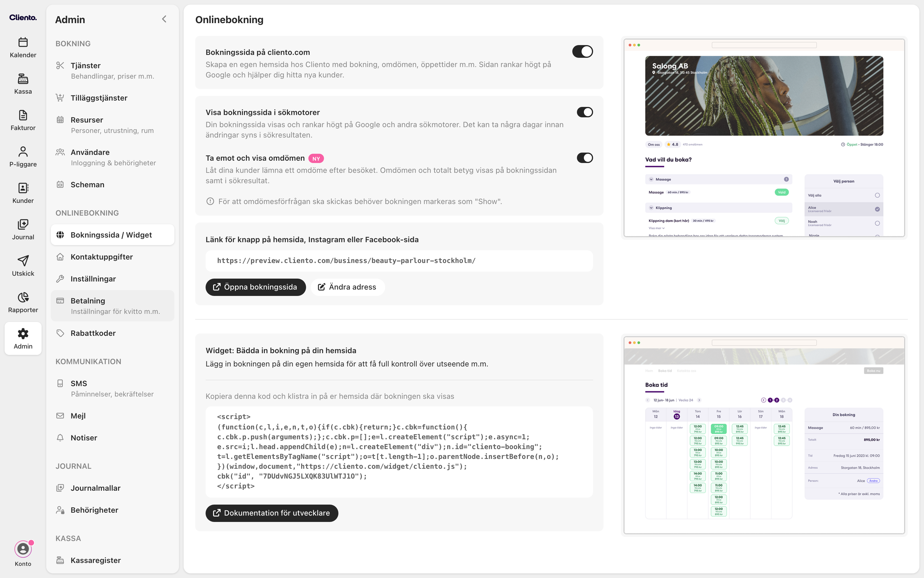
Task: Go to Fakturor invoice icon
Action: [23, 115]
